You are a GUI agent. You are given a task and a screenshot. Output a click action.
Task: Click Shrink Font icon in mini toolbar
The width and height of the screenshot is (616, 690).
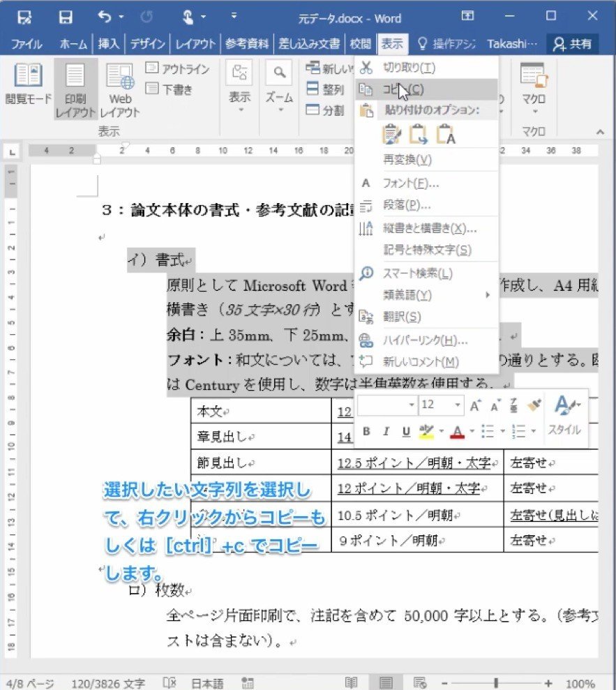tap(495, 405)
